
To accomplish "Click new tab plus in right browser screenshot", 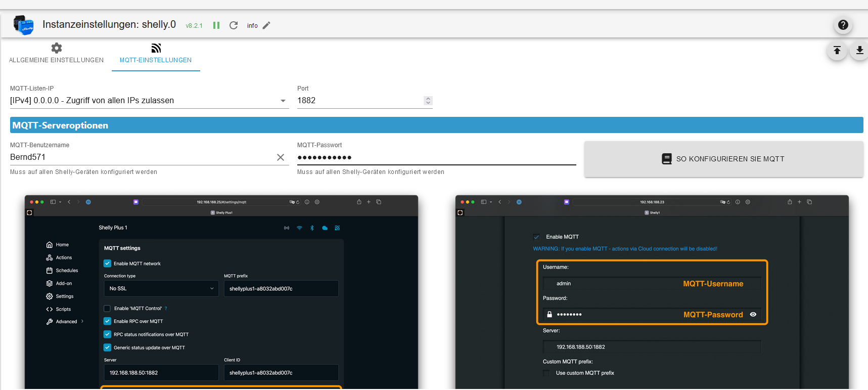I will pyautogui.click(x=799, y=202).
